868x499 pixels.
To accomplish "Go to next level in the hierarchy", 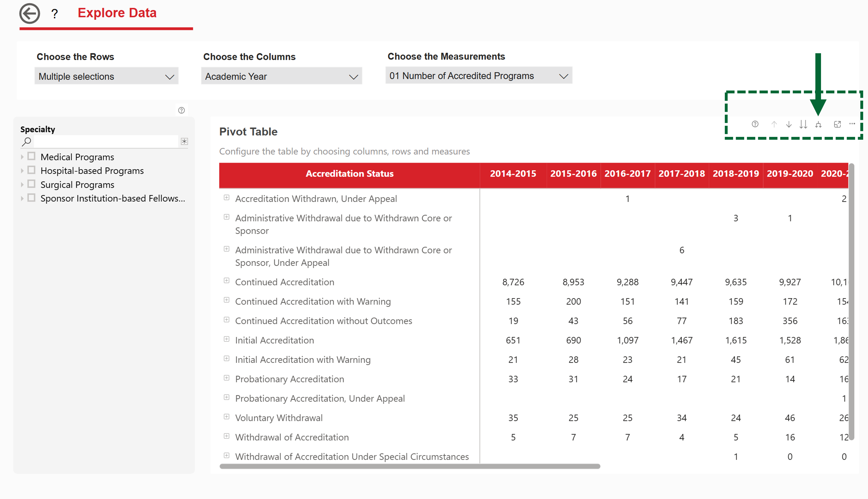I will 803,124.
